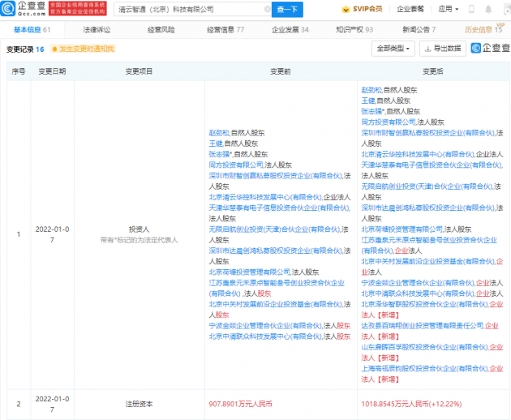
Task: Click the 变更记录 16 heading
Action: tap(25, 49)
